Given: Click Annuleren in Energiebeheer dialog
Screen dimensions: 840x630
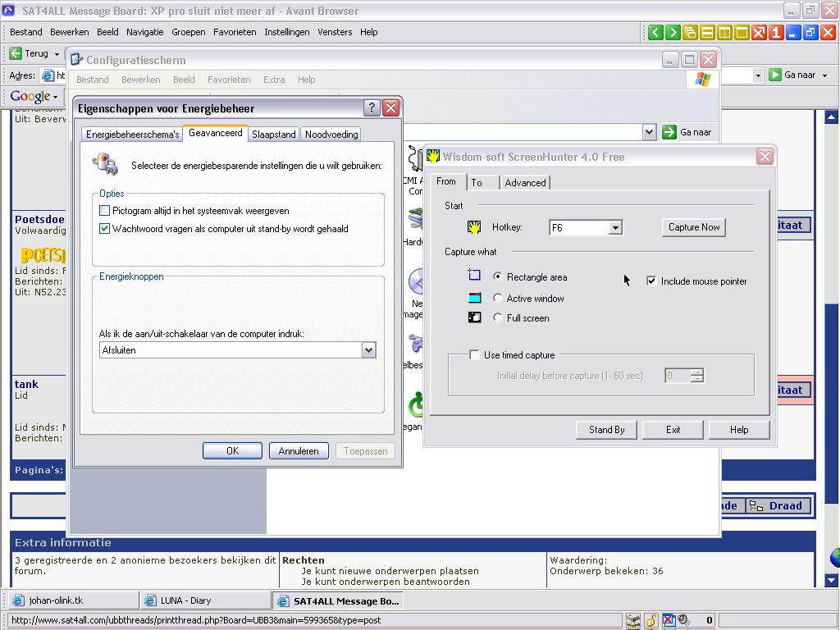Looking at the screenshot, I should [299, 451].
